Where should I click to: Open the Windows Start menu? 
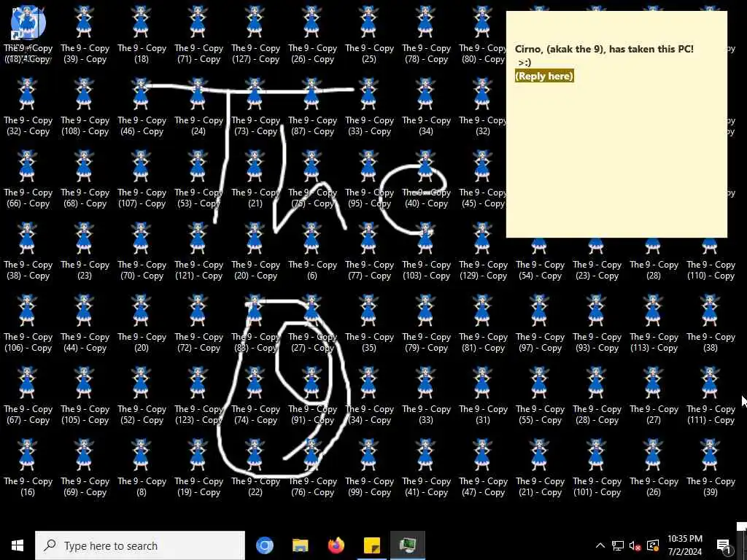(x=18, y=545)
